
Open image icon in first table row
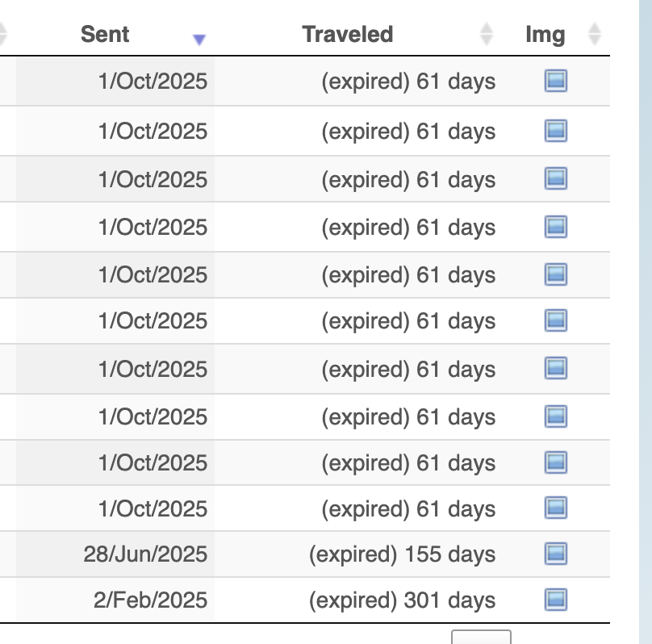[556, 81]
